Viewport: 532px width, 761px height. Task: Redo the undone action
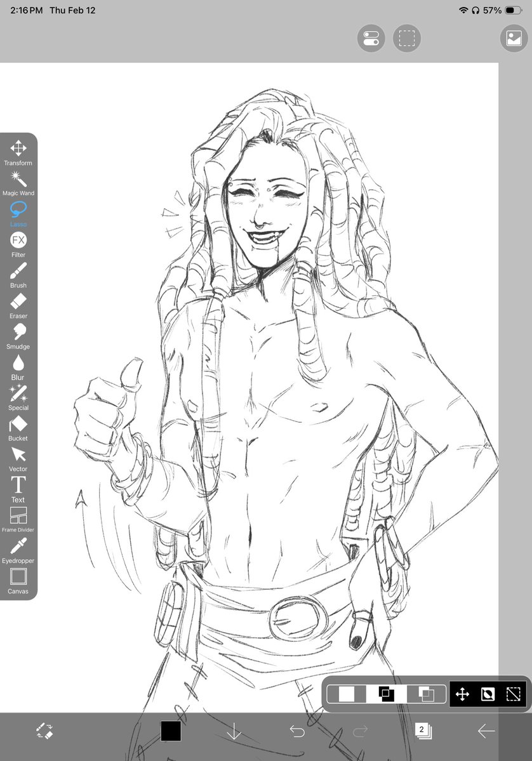click(360, 731)
